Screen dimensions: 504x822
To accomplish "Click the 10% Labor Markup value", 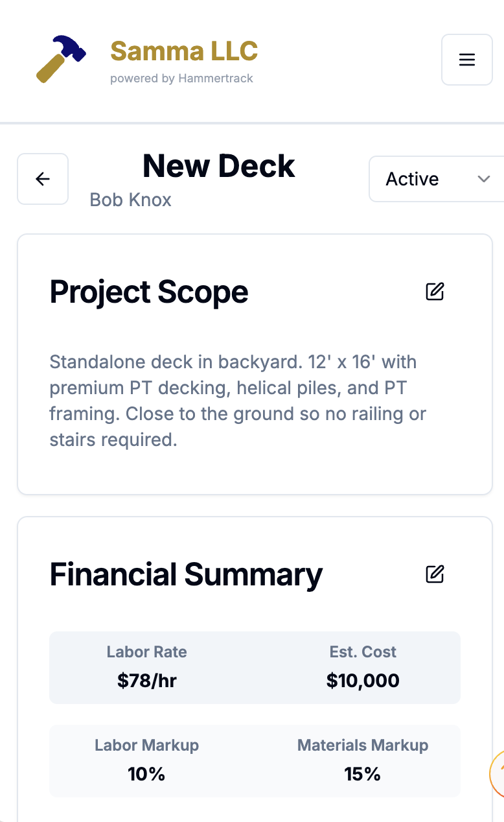I will 147,774.
